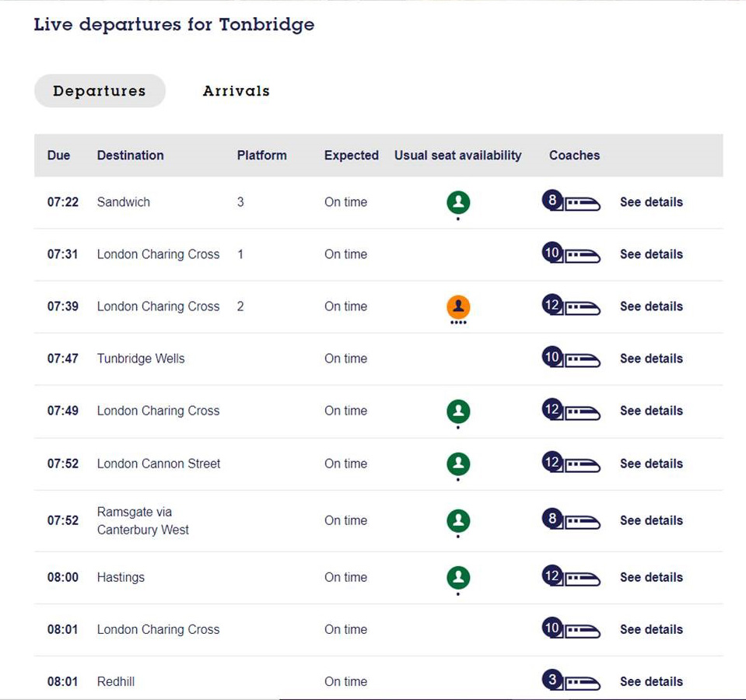Click 12-coach train icon for 07:49 service
746x700 pixels.
pyautogui.click(x=571, y=410)
